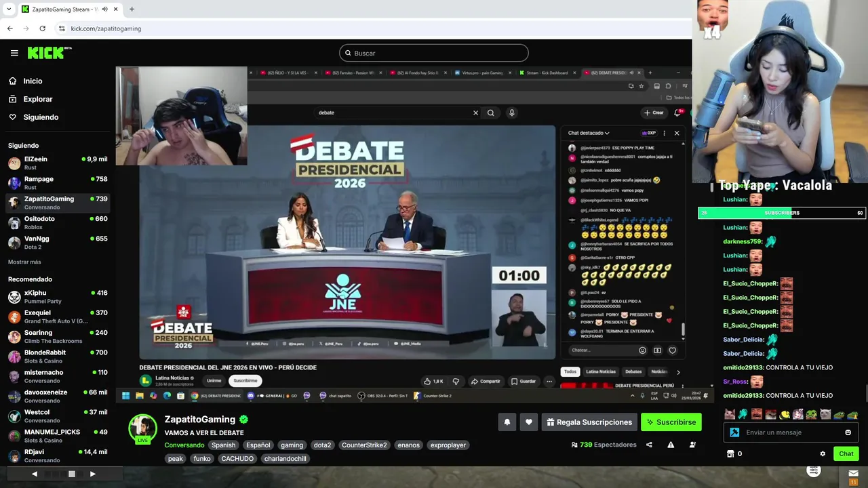
Task: Click site info icon in address bar
Action: 62,28
